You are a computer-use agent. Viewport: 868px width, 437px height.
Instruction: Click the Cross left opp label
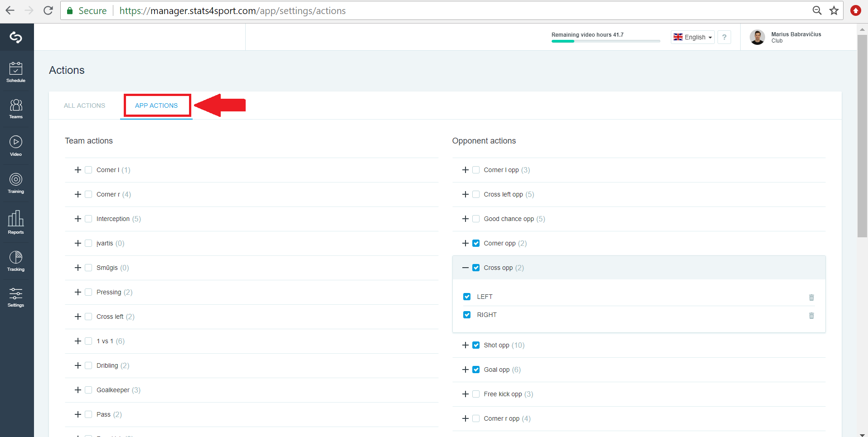[x=503, y=194]
